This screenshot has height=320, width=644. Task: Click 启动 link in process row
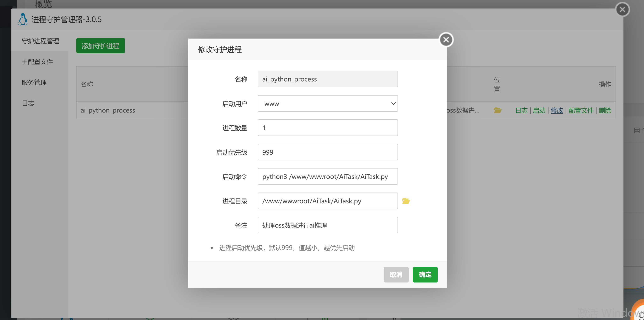click(x=539, y=110)
